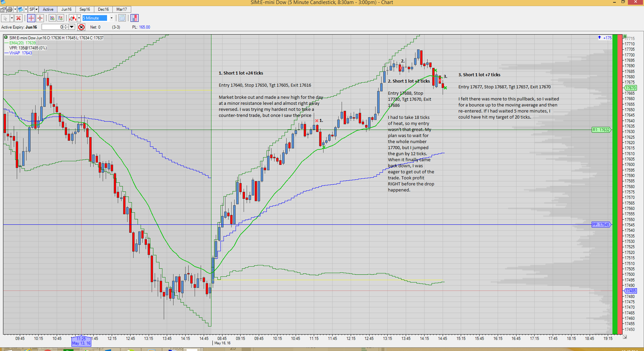Screen dimensions: 644x351
Task: Click the 17485 volume profile price marker
Action: [x=630, y=291]
